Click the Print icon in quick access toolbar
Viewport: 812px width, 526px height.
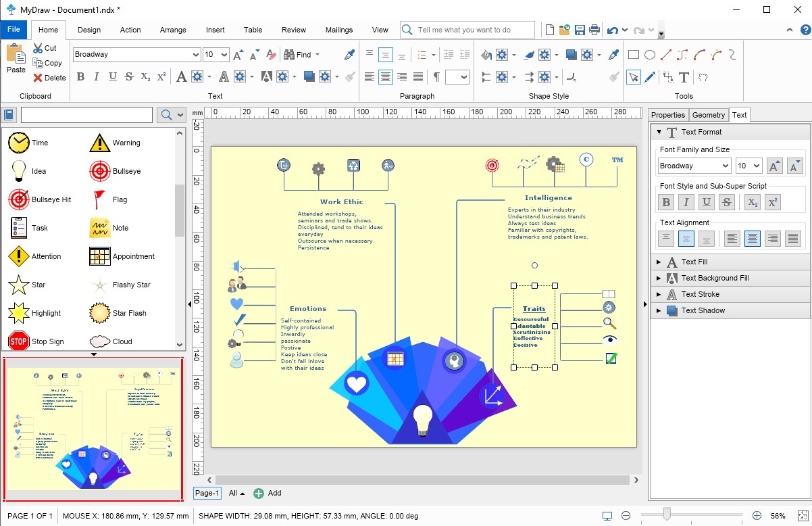[x=594, y=30]
